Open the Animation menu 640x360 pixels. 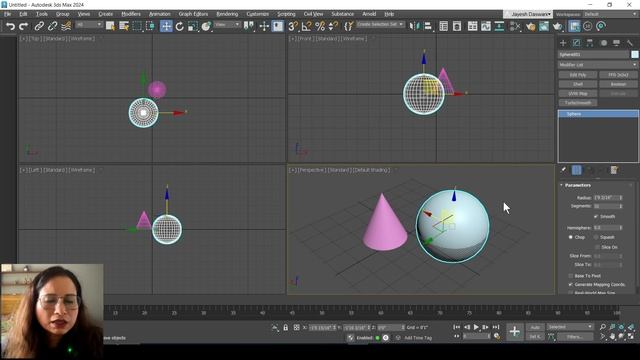point(160,14)
